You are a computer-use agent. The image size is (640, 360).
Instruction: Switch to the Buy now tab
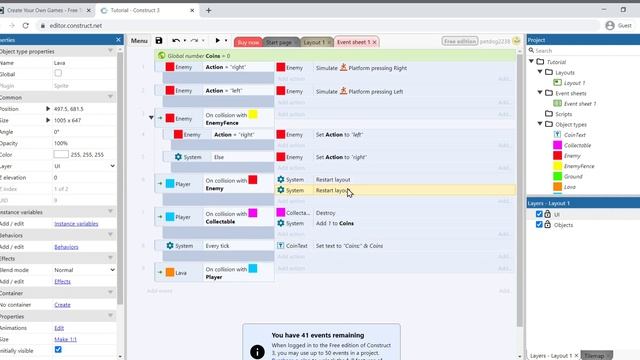[x=248, y=42]
